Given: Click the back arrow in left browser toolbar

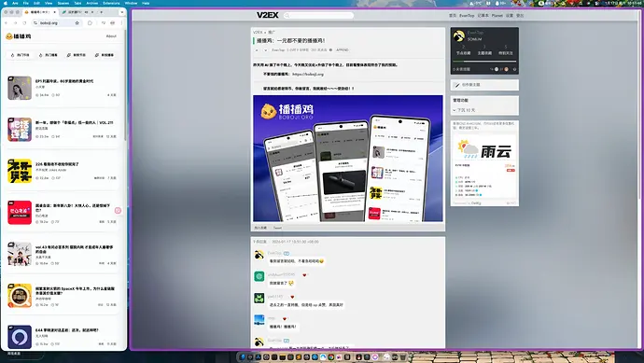Looking at the screenshot, I should click(x=7, y=23).
